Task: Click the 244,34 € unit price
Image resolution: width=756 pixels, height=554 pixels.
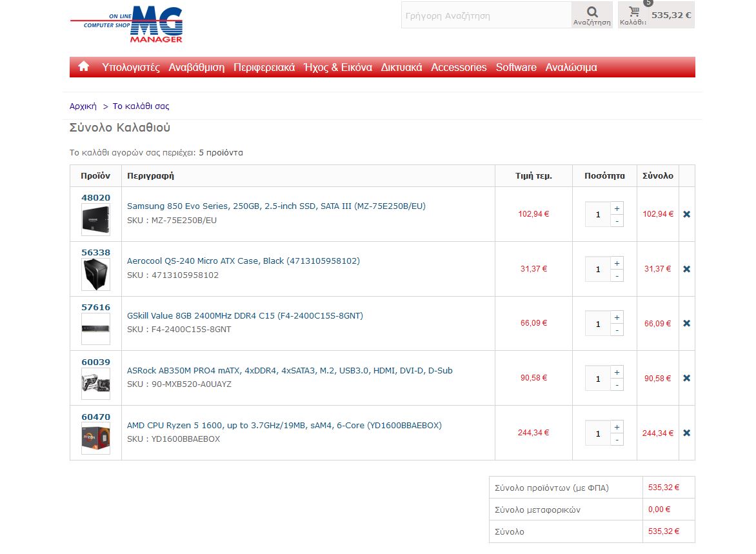Action: (533, 433)
